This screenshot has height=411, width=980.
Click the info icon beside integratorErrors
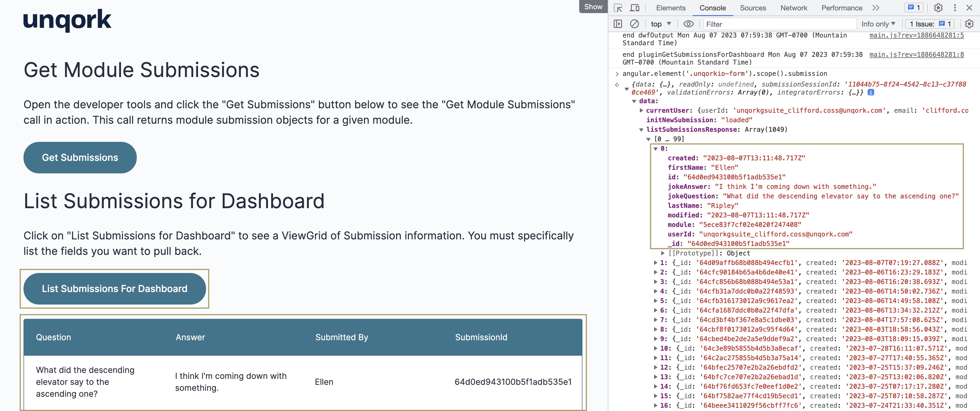[871, 92]
